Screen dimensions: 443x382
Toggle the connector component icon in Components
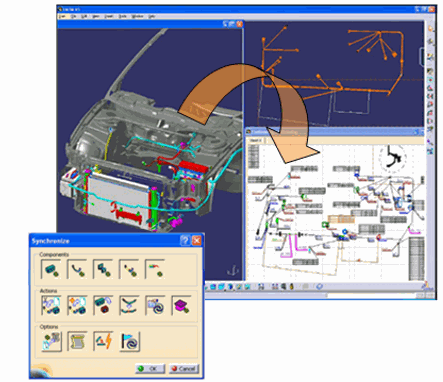pos(51,269)
